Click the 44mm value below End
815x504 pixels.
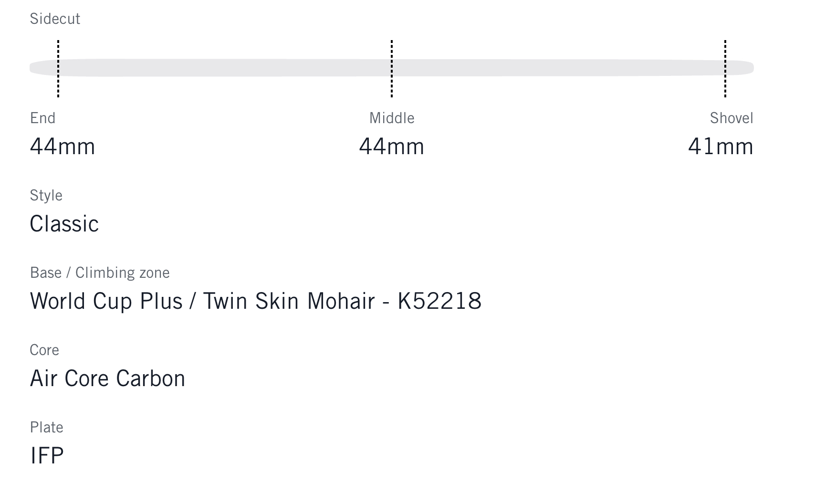pyautogui.click(x=63, y=147)
